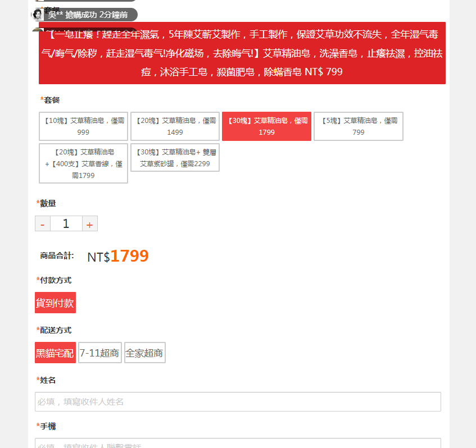Select the 【30塊】艾草精油皂 1799 package
476x448 pixels.
(266, 126)
